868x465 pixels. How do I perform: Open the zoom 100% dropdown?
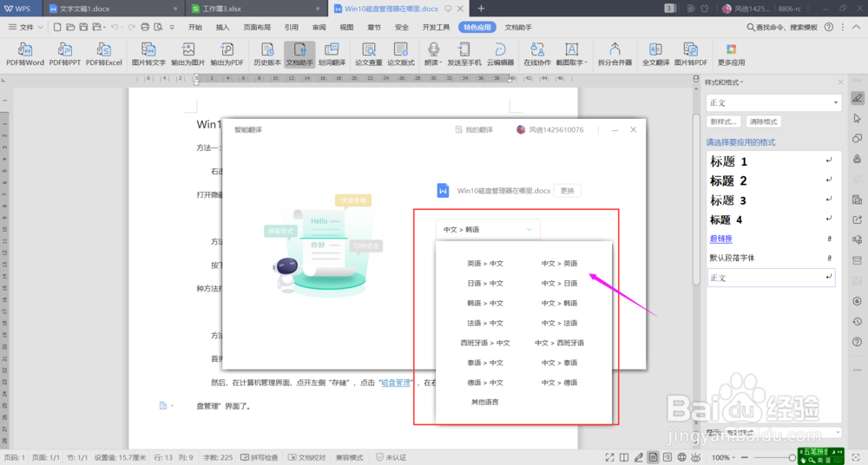pyautogui.click(x=723, y=457)
